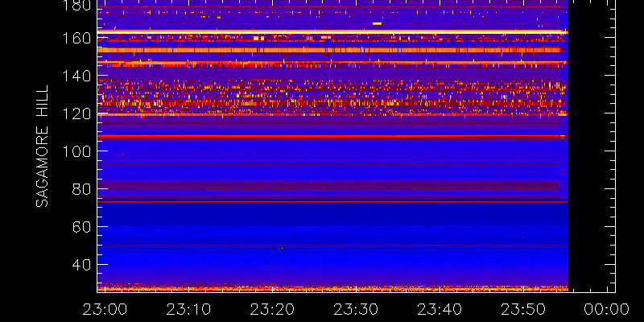The width and height of the screenshot is (644, 322).
Task: Click the 23:30 time label
Action: (x=356, y=309)
